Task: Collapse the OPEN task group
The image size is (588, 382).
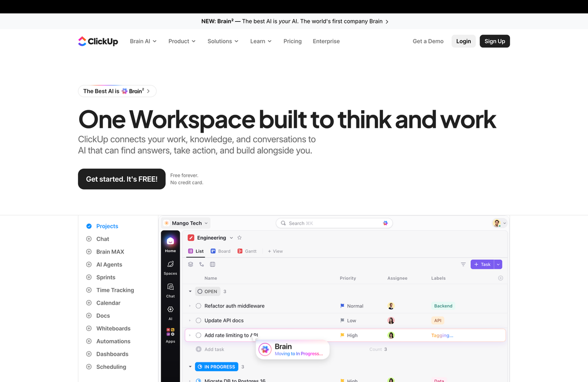Action: 190,291
